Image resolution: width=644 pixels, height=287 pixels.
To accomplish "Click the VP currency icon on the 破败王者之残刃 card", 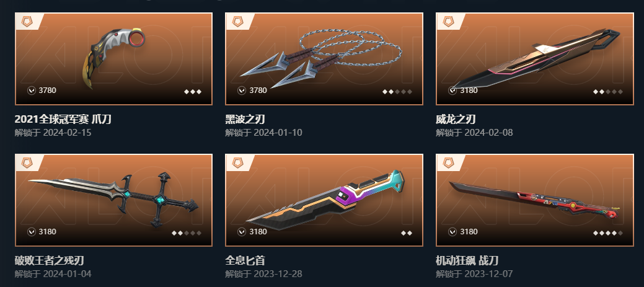I will pos(32,232).
